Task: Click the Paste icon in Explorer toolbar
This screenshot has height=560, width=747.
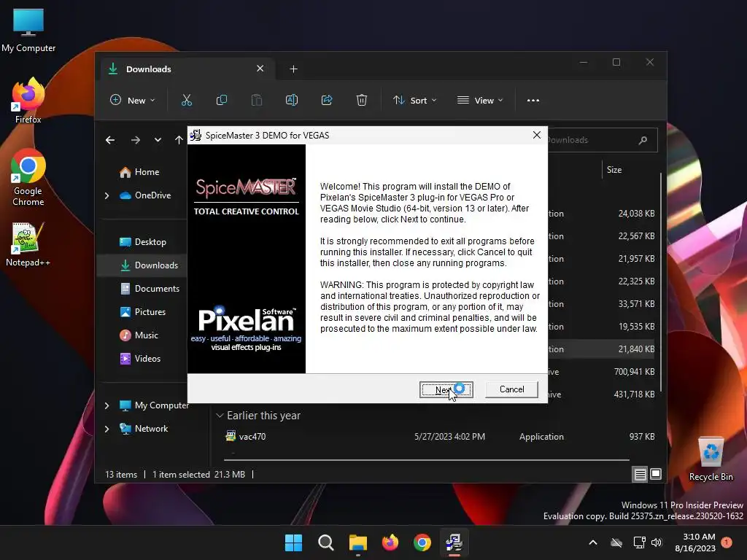Action: (x=257, y=101)
